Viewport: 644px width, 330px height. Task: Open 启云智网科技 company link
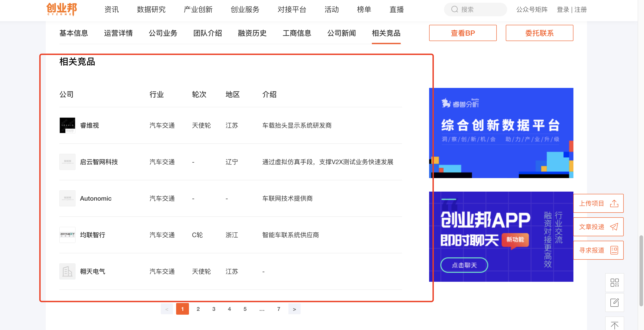point(99,162)
